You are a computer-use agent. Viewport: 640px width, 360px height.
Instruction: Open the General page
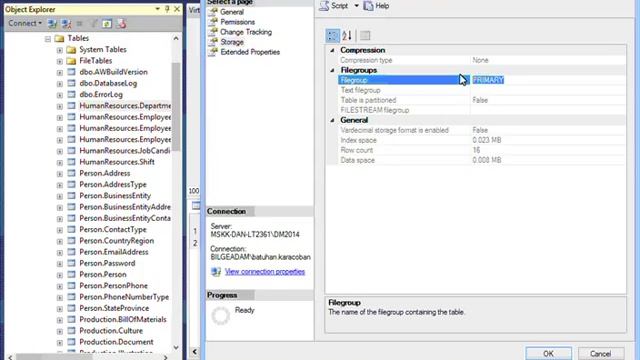231,12
